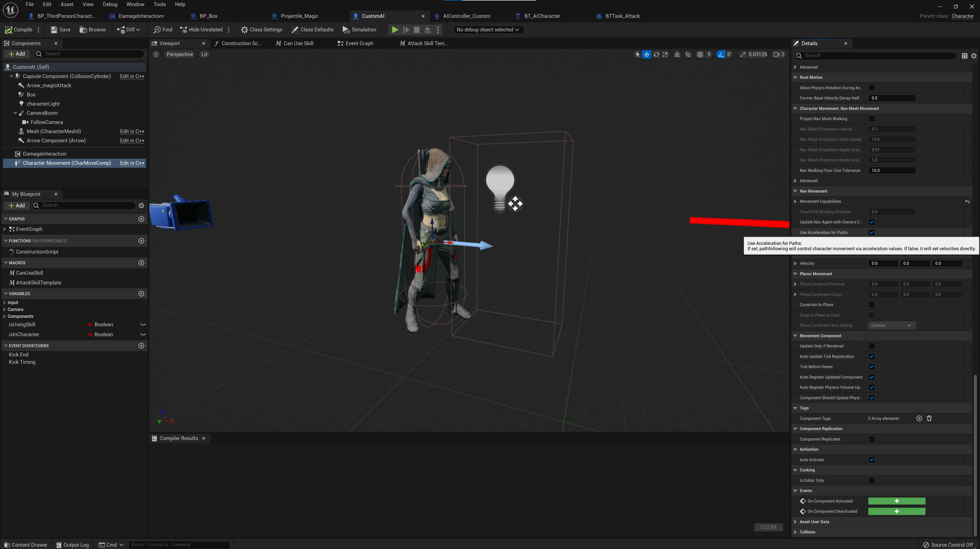This screenshot has height=549, width=980.
Task: Save the blueprint asset
Action: pos(60,30)
